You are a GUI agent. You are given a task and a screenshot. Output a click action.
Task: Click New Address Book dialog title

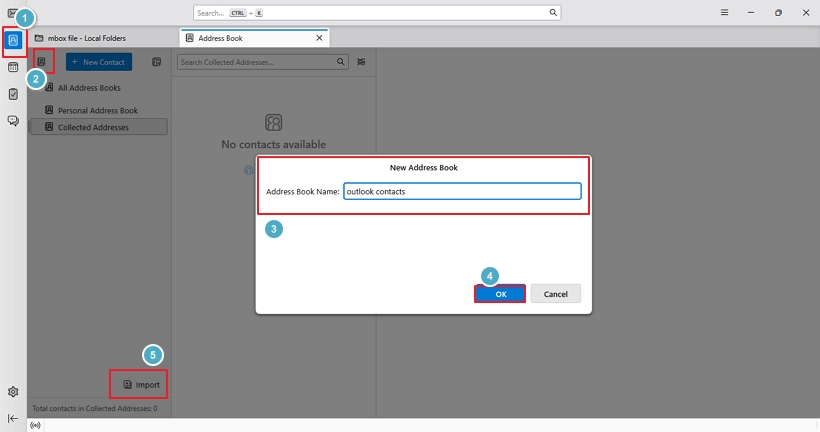tap(424, 167)
